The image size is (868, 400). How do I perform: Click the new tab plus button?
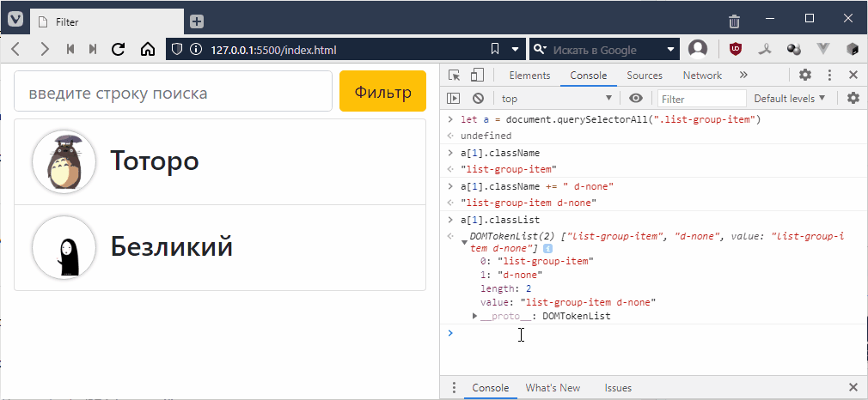pos(197,21)
